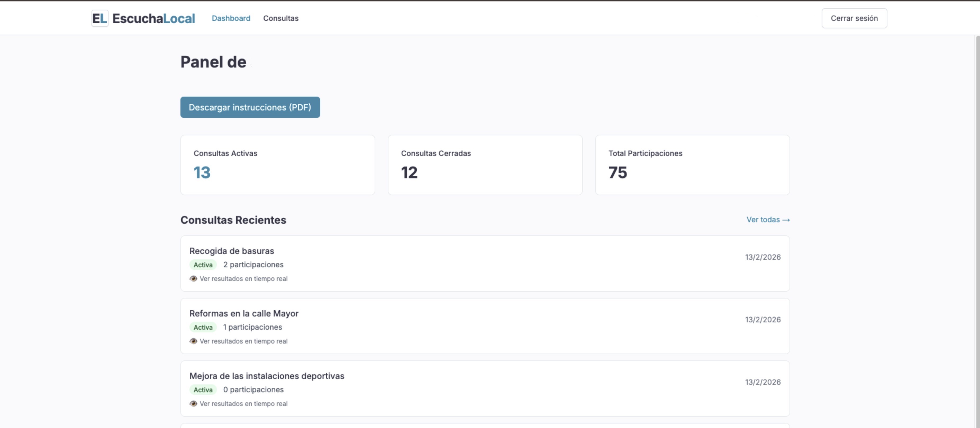This screenshot has height=428, width=980.
Task: Click the Consultas Activas stat card
Action: point(277,165)
